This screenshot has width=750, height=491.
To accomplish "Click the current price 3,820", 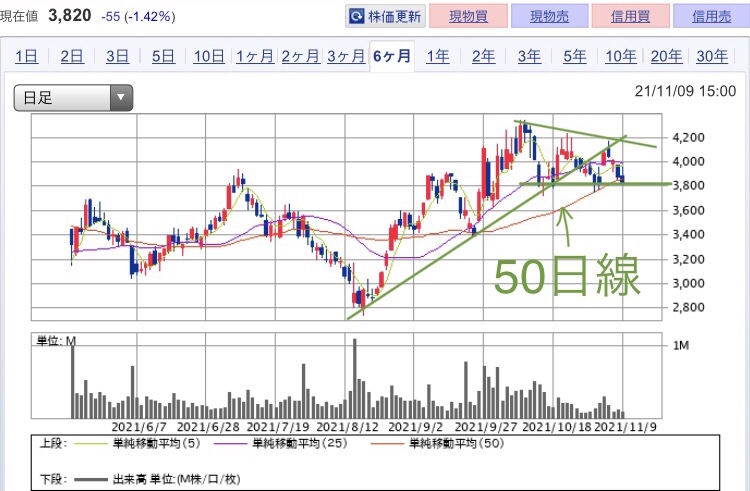I will click(70, 15).
